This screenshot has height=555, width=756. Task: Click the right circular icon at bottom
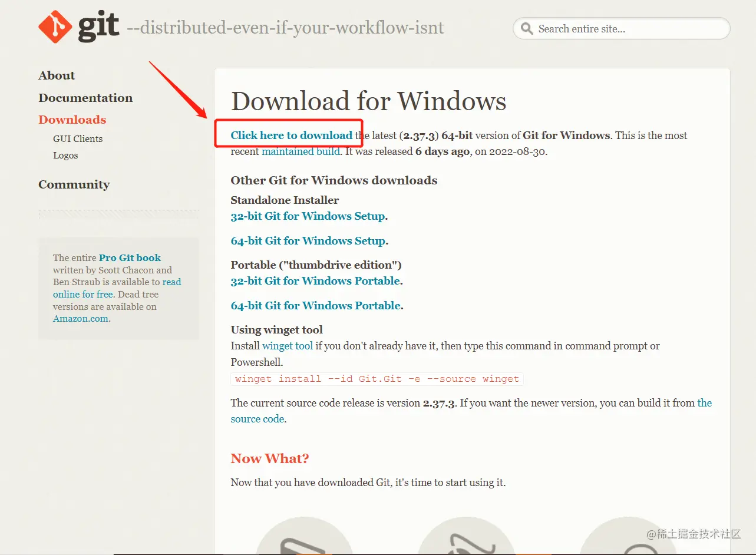pos(628,536)
